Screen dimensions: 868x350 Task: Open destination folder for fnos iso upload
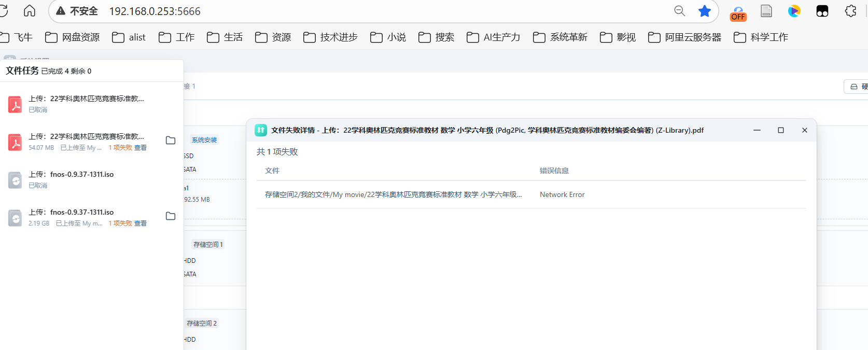point(171,216)
